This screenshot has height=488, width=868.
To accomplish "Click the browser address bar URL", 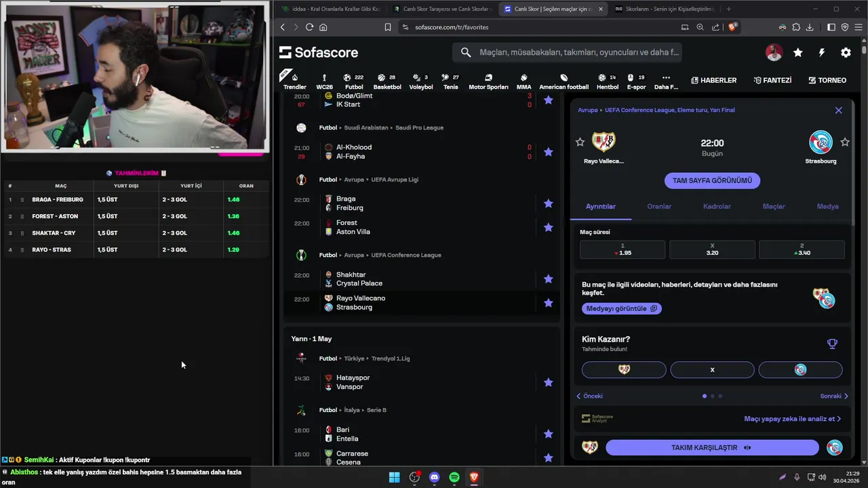I will (452, 27).
